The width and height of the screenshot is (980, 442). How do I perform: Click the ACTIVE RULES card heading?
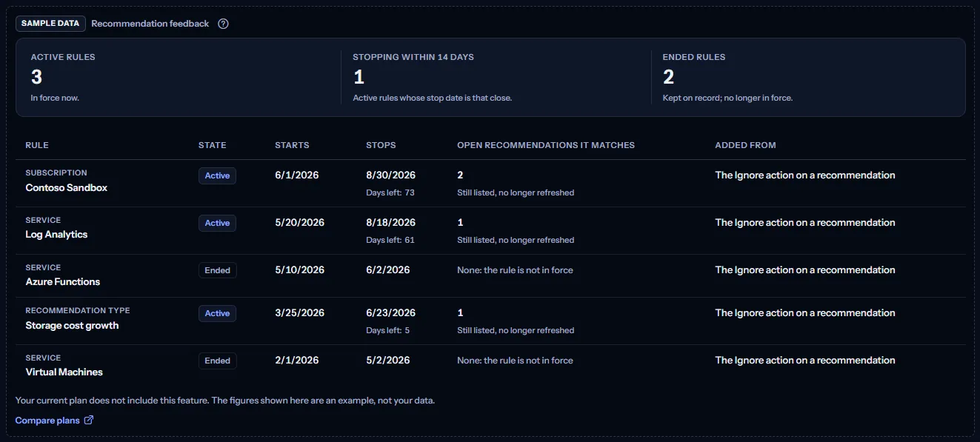tap(63, 57)
